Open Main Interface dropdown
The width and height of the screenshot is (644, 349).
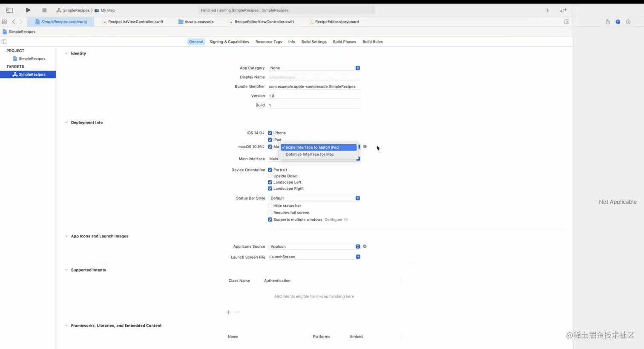point(314,159)
